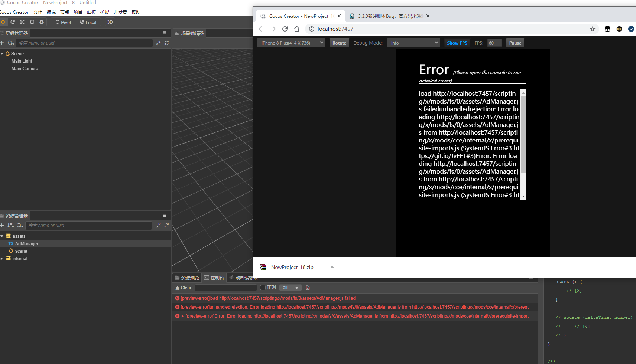Image resolution: width=636 pixels, height=364 pixels.
Task: Switch to the 资源预览 tab
Action: (187, 278)
